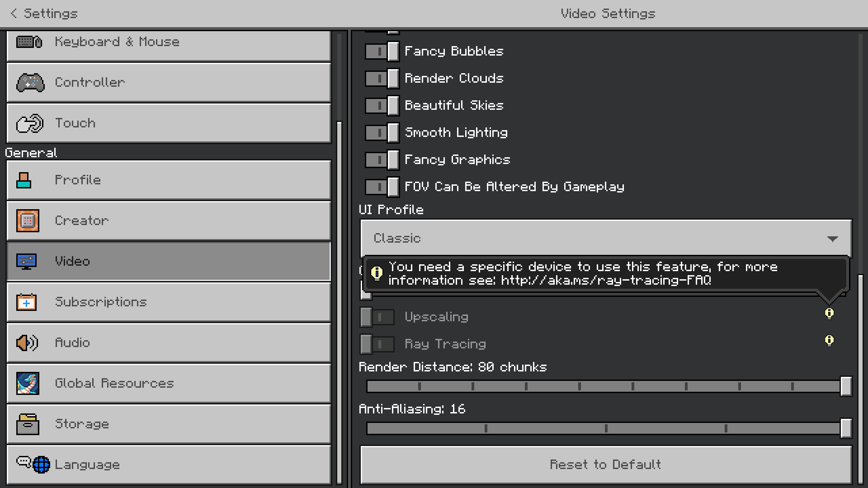The image size is (868, 488).
Task: Click the Ray Tracing info icon
Action: coord(829,340)
